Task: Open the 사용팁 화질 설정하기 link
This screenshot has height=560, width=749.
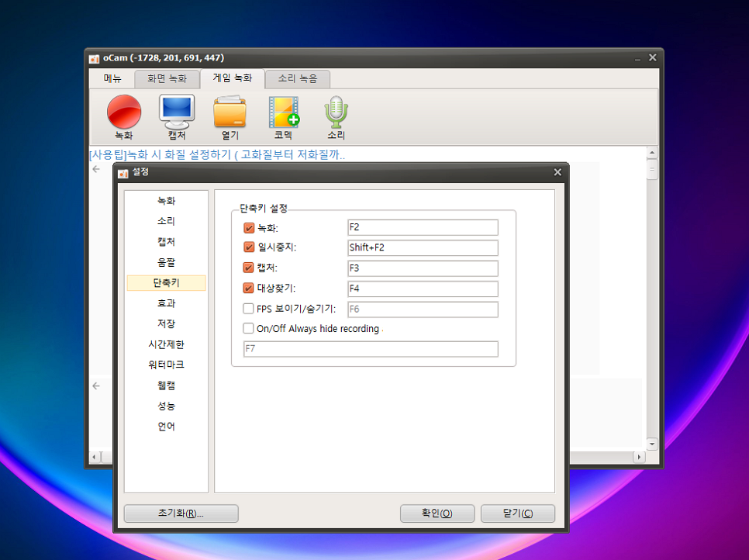Action: click(x=217, y=155)
